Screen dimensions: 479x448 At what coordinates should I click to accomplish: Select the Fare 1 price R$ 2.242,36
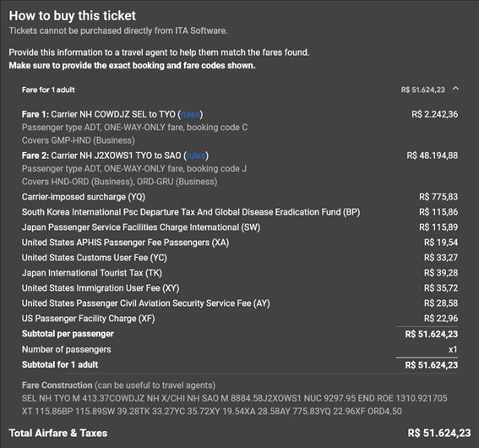435,114
